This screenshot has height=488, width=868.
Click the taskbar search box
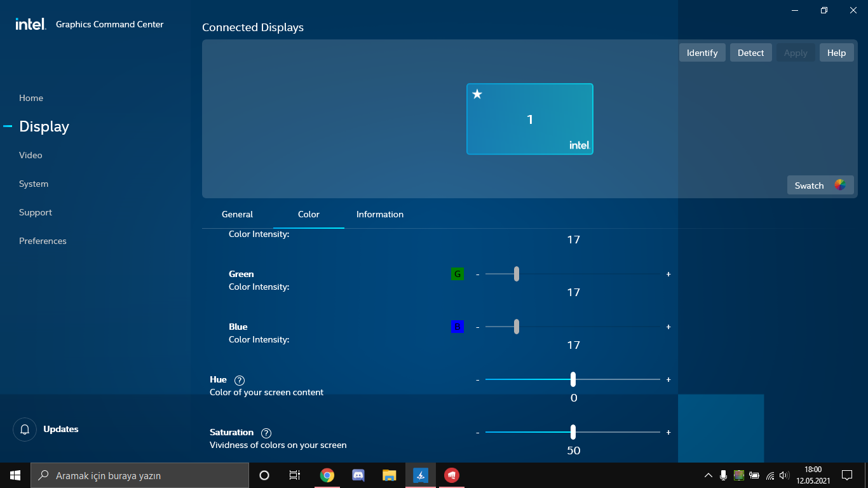140,475
